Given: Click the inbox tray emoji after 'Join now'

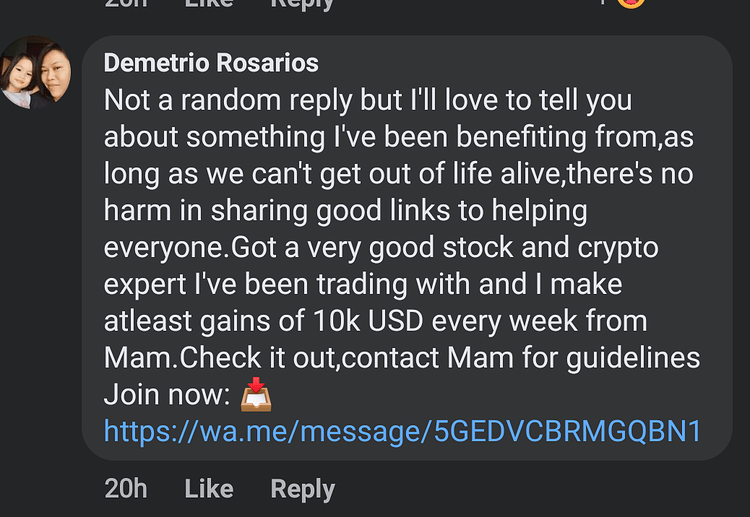Looking at the screenshot, I should coord(256,395).
